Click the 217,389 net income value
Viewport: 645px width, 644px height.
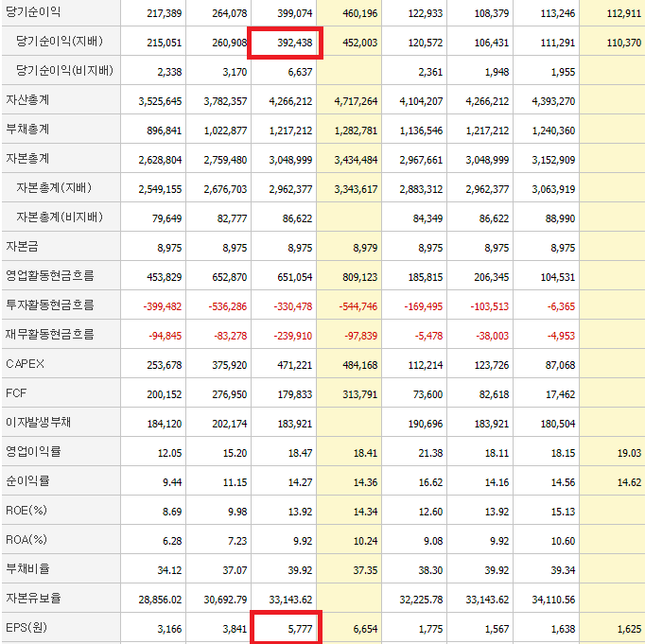[165, 13]
